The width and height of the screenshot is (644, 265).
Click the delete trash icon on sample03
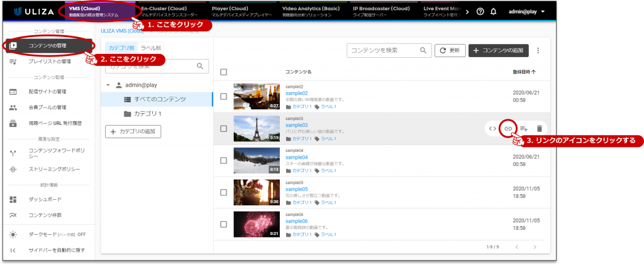(x=539, y=128)
